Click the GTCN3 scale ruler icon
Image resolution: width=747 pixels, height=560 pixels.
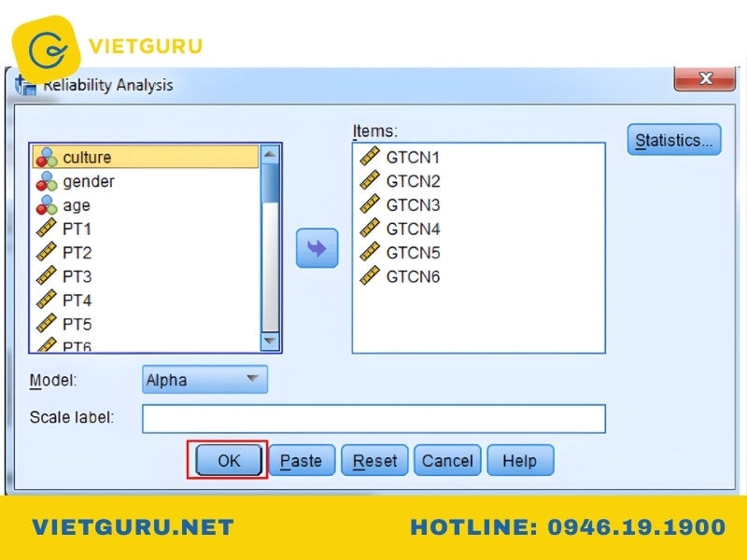pos(370,203)
